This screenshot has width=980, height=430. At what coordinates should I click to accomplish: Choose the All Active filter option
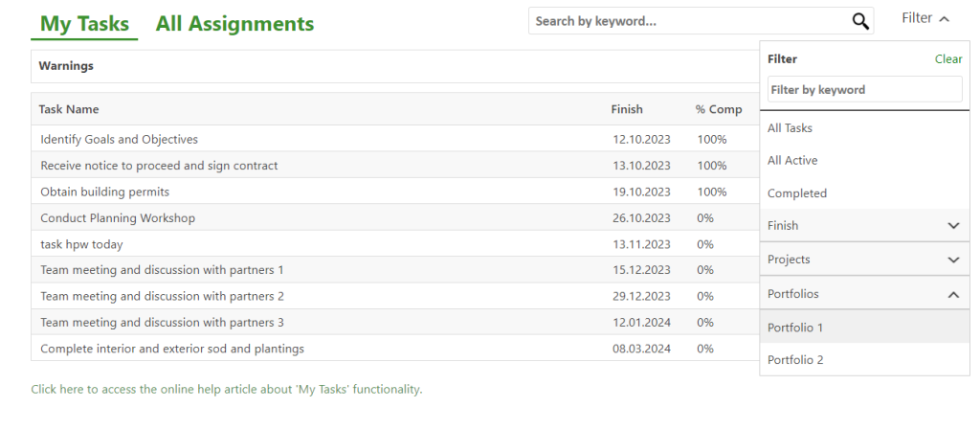click(792, 161)
